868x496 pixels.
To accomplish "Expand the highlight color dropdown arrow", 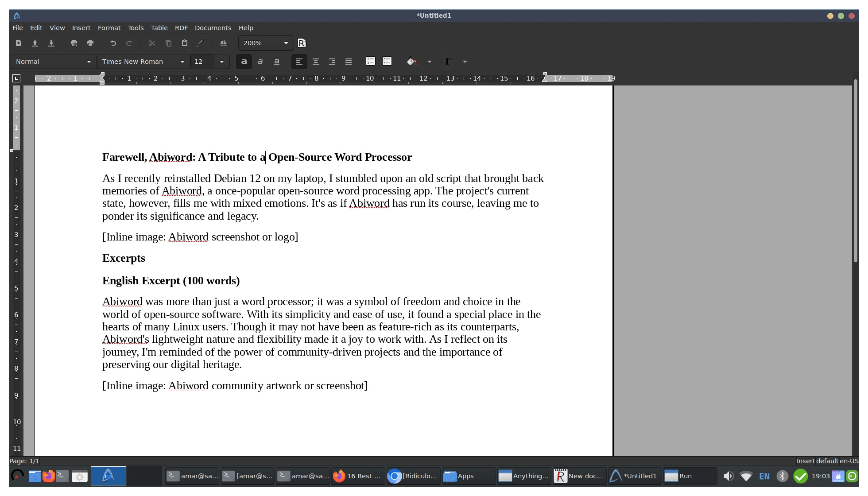I will point(429,62).
